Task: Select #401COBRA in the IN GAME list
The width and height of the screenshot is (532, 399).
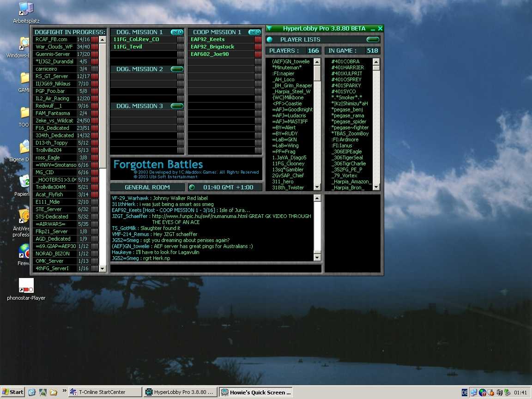Action: (345, 61)
